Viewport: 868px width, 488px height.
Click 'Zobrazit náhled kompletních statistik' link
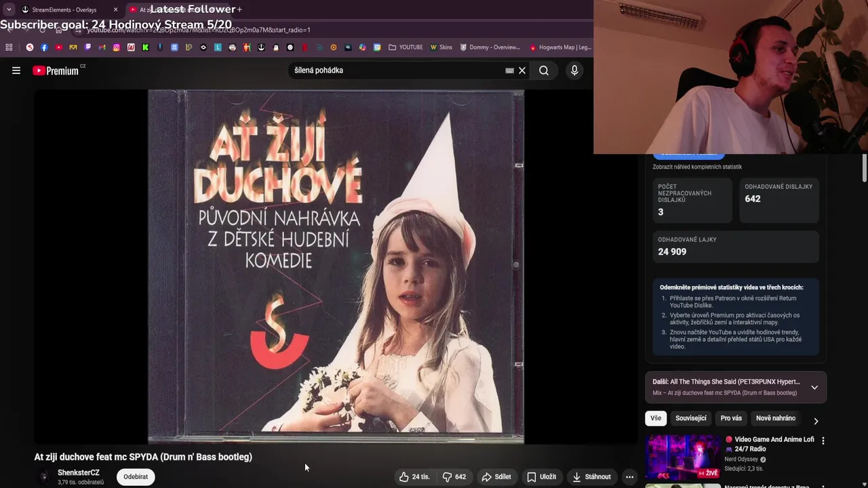tap(697, 167)
